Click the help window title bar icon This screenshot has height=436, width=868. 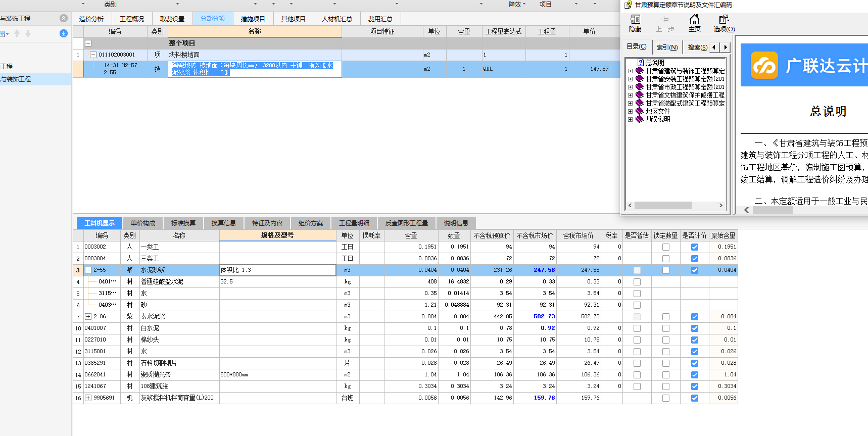click(x=628, y=5)
